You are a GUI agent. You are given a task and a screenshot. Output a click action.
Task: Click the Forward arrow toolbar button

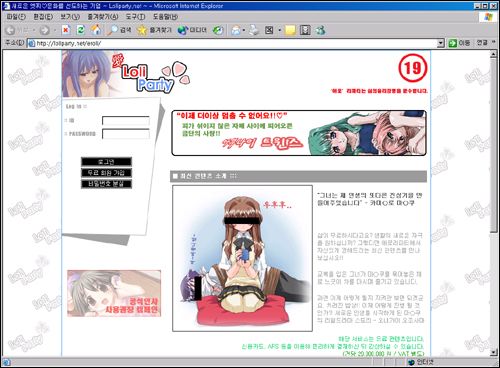(x=44, y=30)
